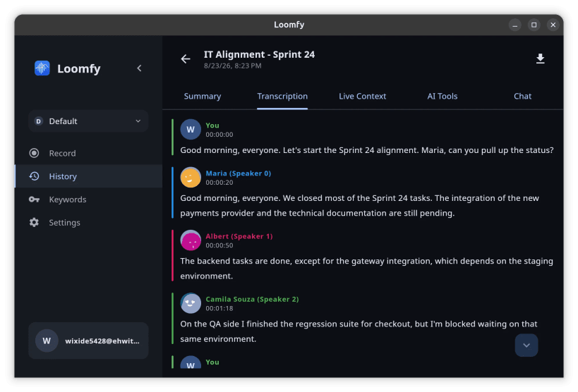The width and height of the screenshot is (578, 392).
Task: Click the timestamp 00:00:50
Action: click(219, 245)
